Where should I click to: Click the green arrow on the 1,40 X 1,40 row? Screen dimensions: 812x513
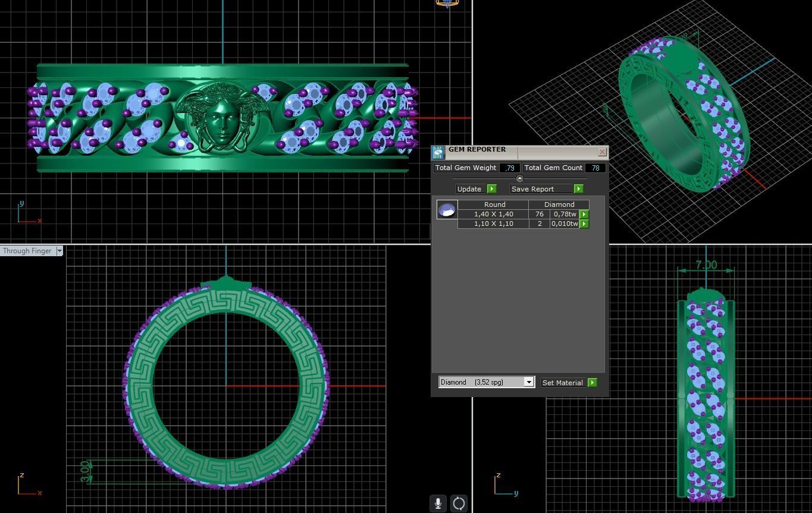(x=584, y=214)
